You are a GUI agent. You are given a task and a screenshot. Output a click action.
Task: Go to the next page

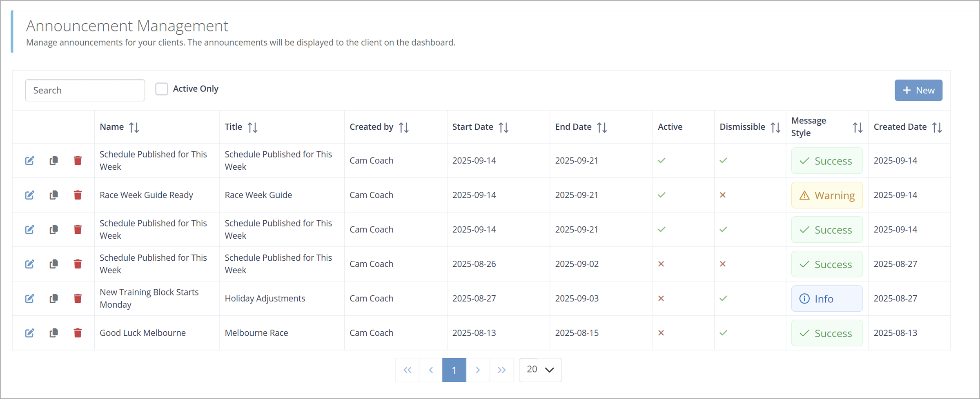[477, 370]
